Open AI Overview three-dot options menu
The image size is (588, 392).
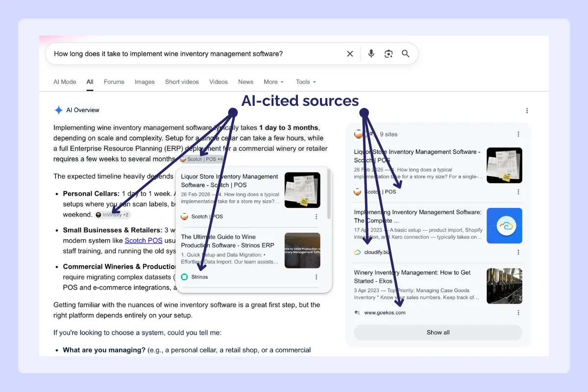tap(527, 111)
